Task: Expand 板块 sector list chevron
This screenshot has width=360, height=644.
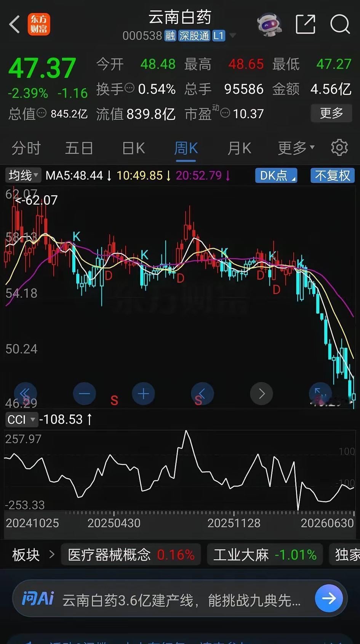Action: [52, 554]
